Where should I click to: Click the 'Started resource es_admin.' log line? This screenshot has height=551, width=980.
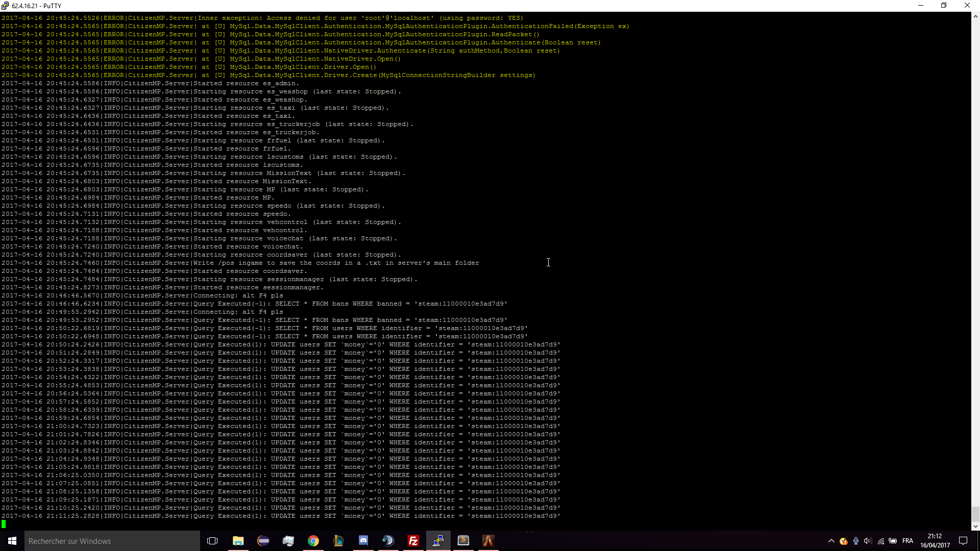click(x=150, y=83)
